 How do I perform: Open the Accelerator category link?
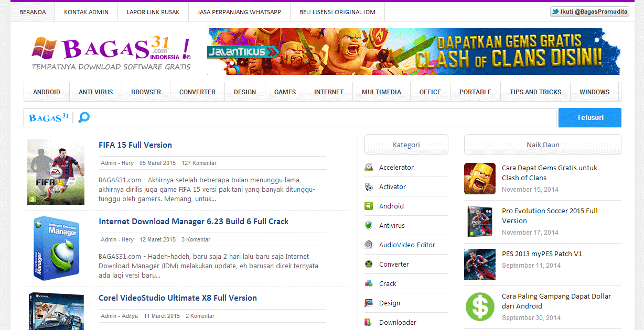[x=396, y=168]
